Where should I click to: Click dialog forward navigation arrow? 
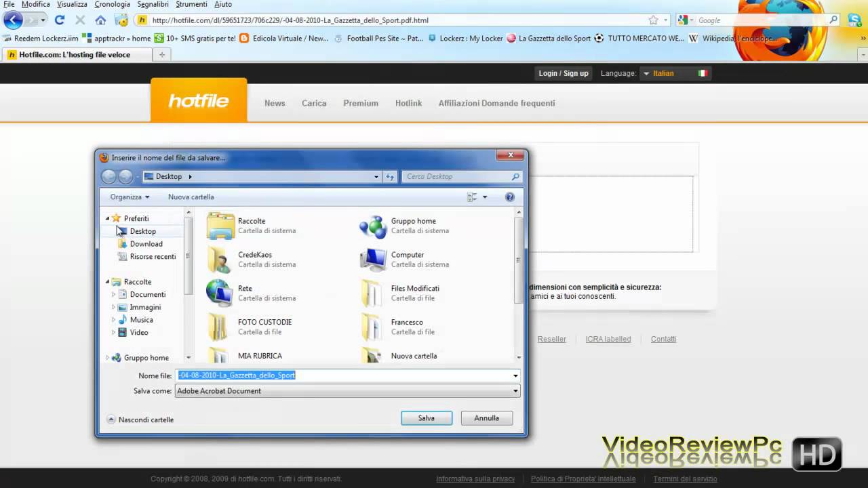[x=125, y=176]
